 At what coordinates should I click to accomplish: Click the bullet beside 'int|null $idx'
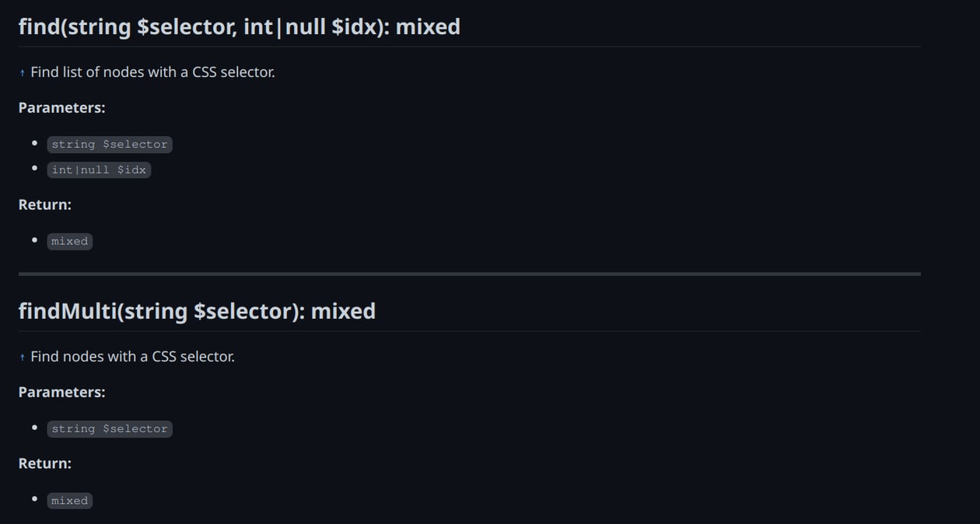point(34,169)
